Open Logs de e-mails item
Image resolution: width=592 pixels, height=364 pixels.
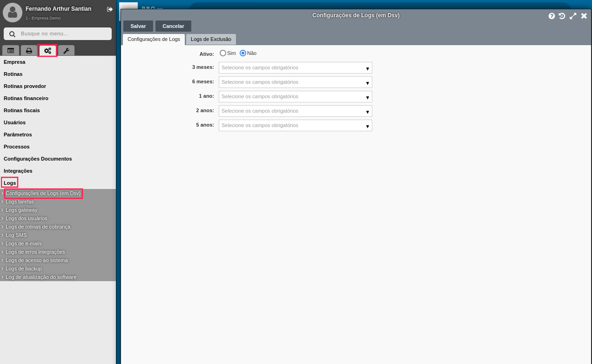pos(24,243)
